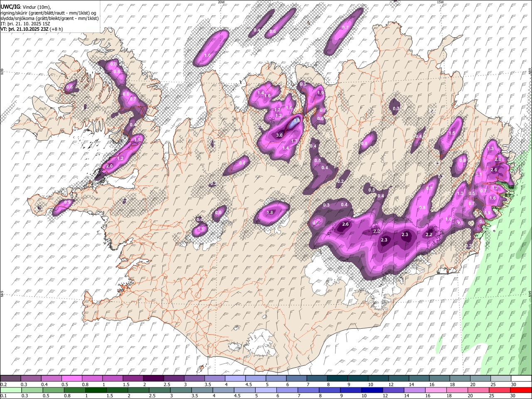Pick the darkest purple snow swatch after 2
The width and height of the screenshot is (532, 399).
(x=154, y=379)
